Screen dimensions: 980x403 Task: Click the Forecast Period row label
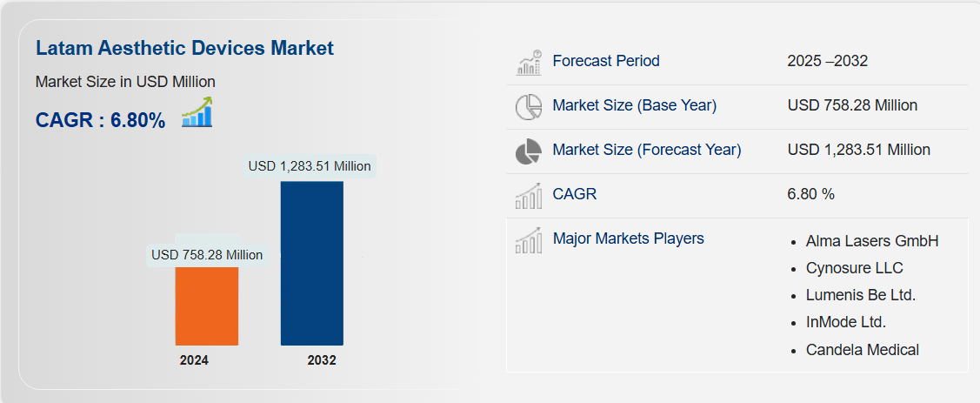tap(606, 61)
